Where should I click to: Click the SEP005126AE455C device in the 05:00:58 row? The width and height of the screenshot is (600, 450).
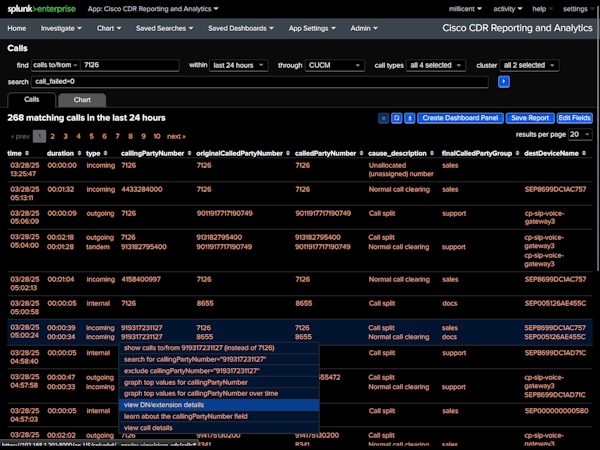coord(555,303)
